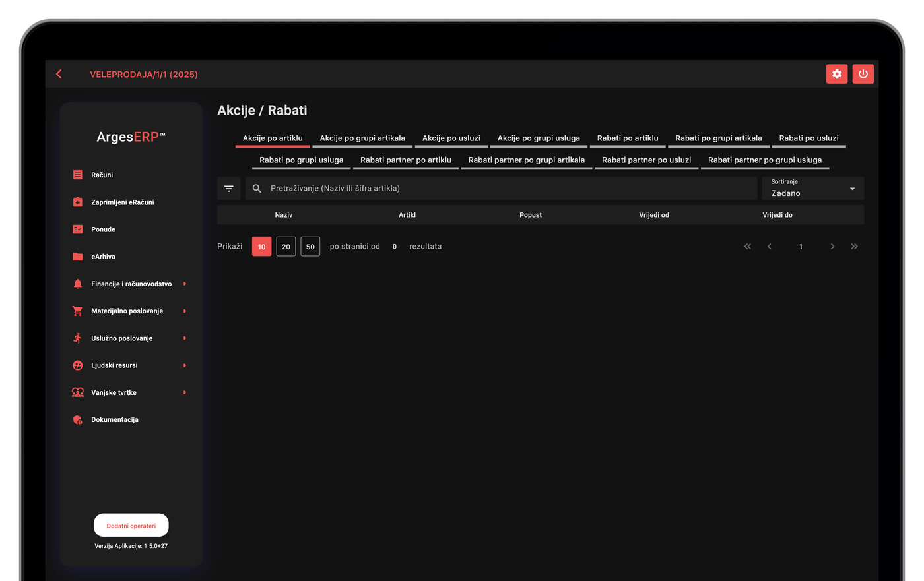The width and height of the screenshot is (924, 581).
Task: Click the Zaprimljeni eRačuni icon
Action: (x=78, y=202)
